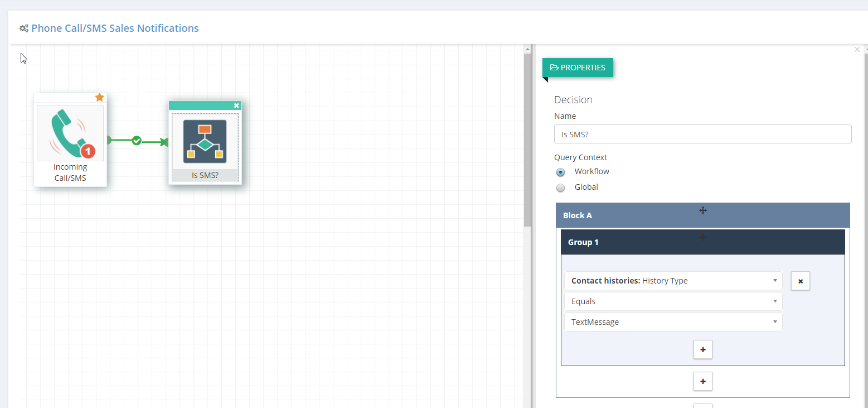Click the Global radio option label
868x408 pixels.
pos(586,187)
